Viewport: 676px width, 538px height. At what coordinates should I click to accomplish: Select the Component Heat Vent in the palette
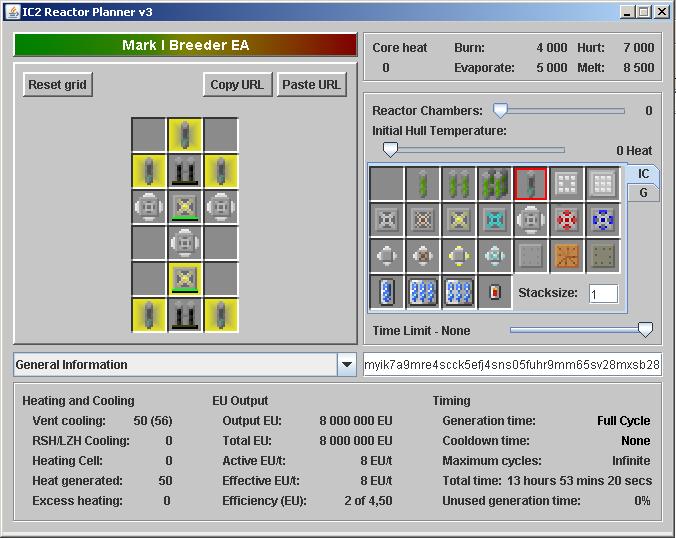[x=531, y=220]
